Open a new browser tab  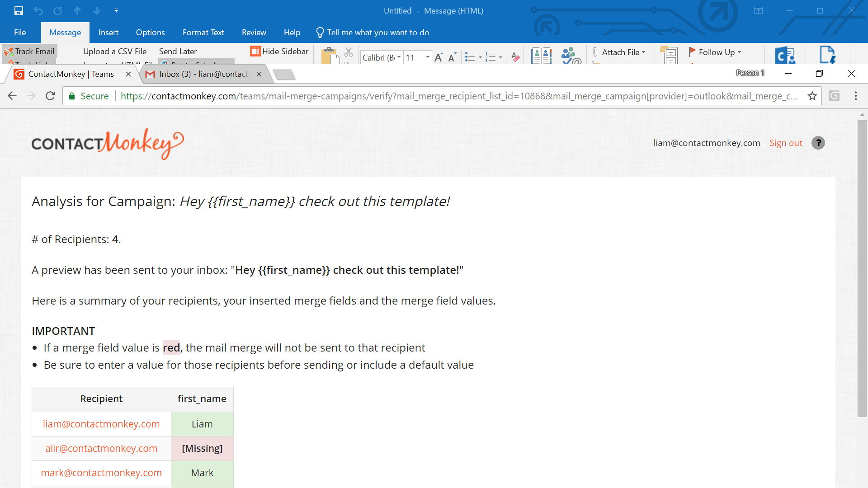[284, 75]
